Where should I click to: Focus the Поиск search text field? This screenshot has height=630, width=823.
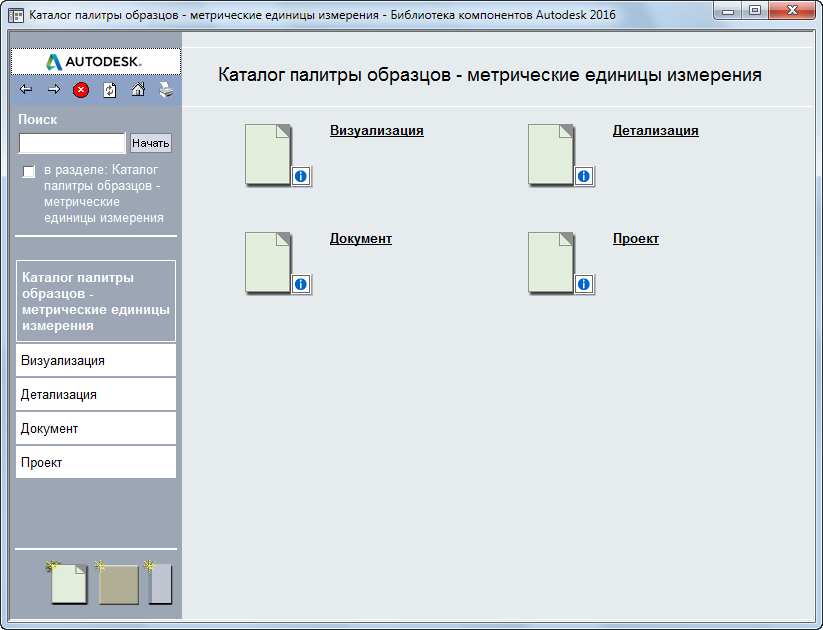pos(72,143)
